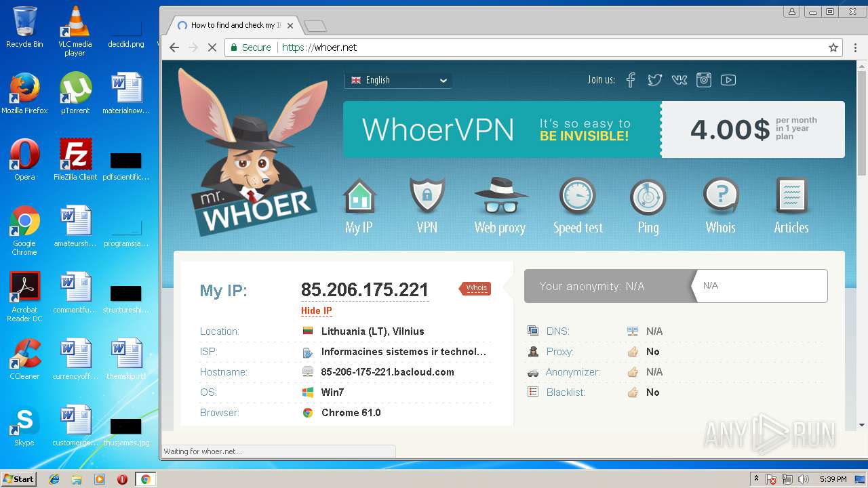Open Opera from taskbar

pyautogui.click(x=122, y=479)
